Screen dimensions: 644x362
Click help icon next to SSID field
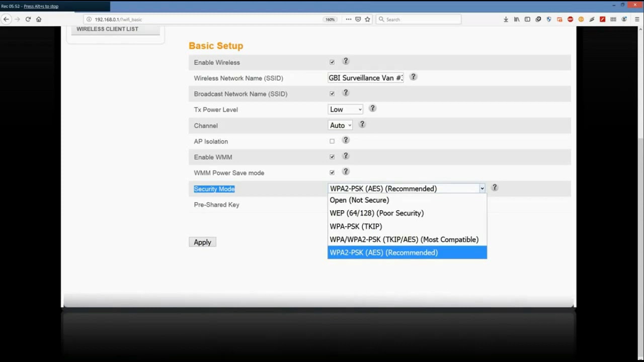click(413, 77)
